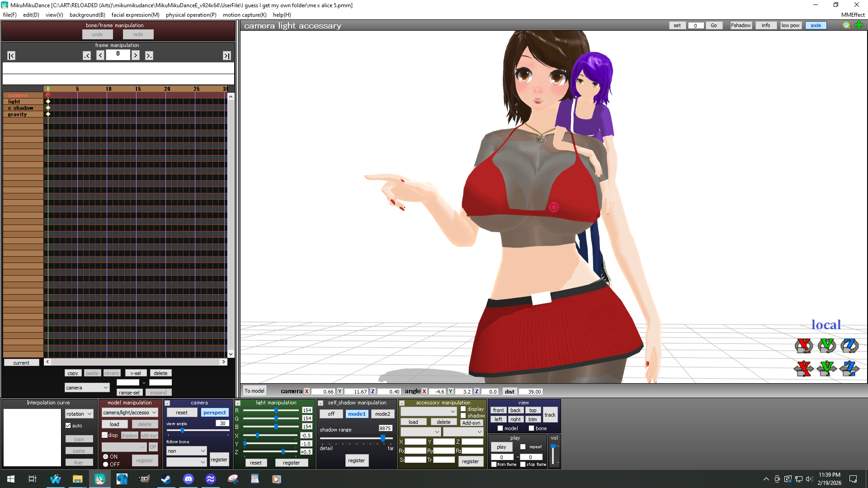
Task: Open the facial expression(M) menu
Action: click(135, 15)
